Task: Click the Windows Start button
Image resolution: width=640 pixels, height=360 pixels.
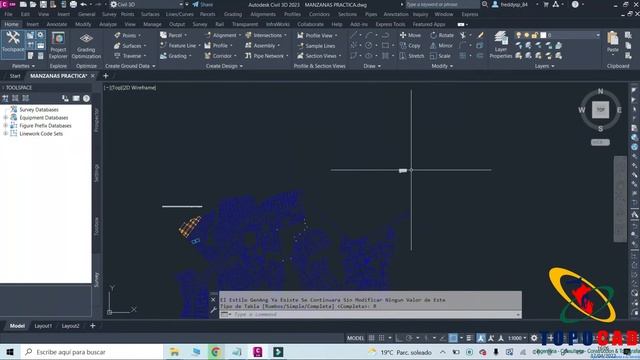Action: [10, 352]
